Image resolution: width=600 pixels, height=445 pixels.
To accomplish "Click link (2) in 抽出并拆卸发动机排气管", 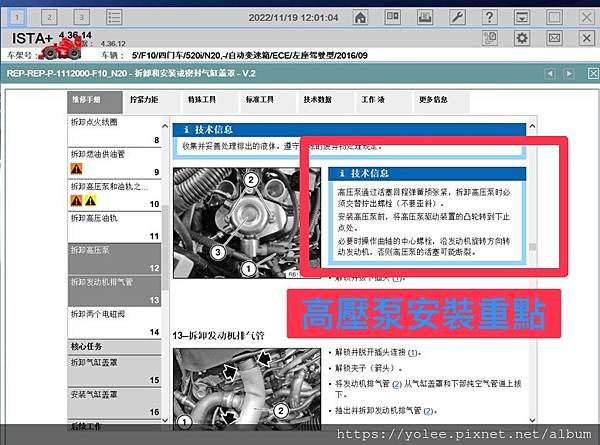I will [428, 411].
